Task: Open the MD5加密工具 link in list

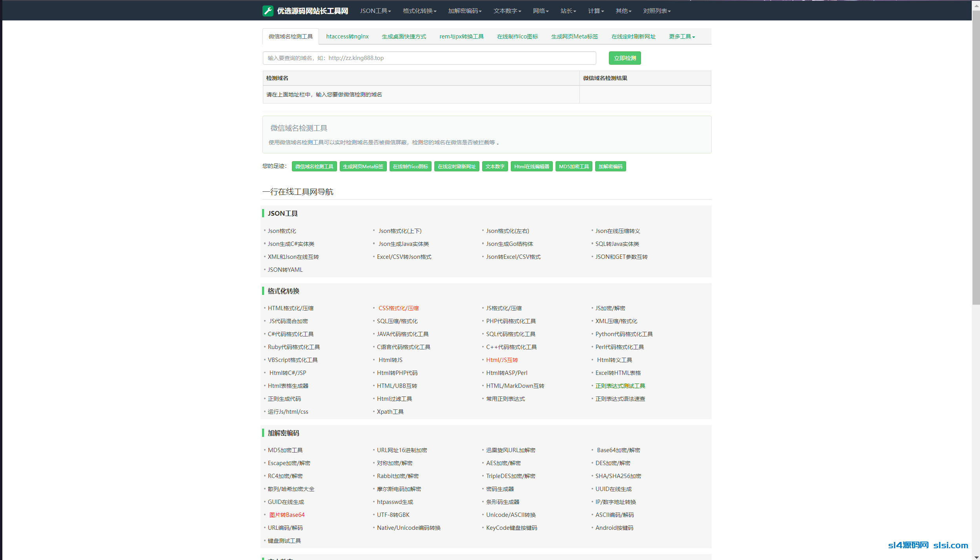Action: [285, 450]
